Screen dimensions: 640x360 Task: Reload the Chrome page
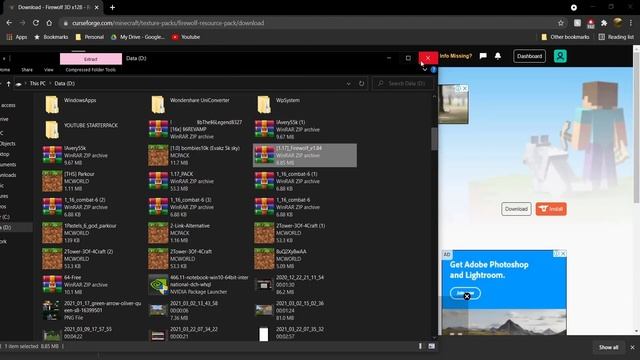(x=36, y=23)
